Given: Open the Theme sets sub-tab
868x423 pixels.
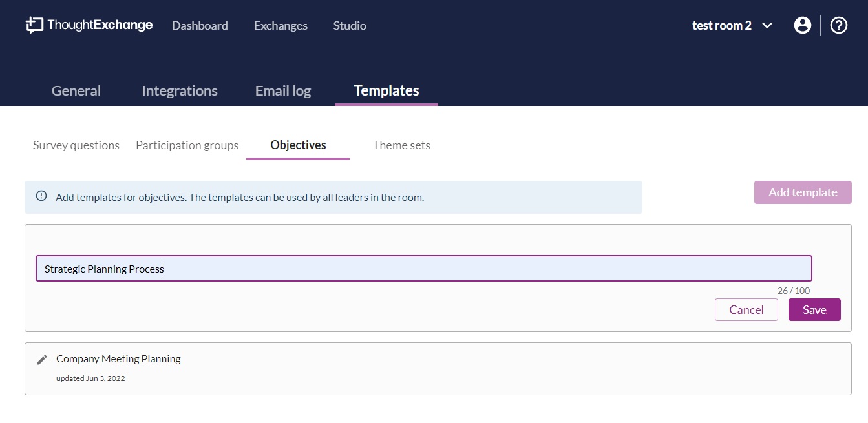Looking at the screenshot, I should coord(401,145).
